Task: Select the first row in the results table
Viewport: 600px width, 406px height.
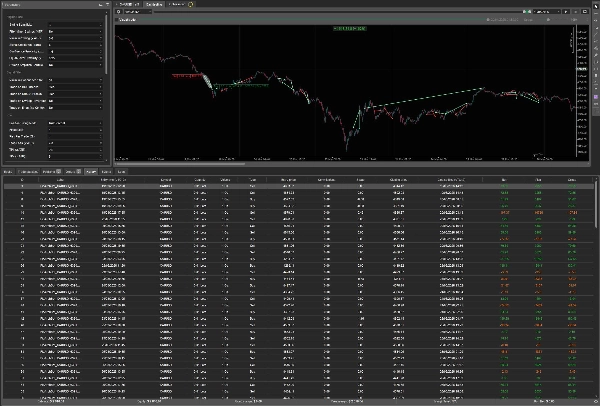Action: [x=300, y=187]
